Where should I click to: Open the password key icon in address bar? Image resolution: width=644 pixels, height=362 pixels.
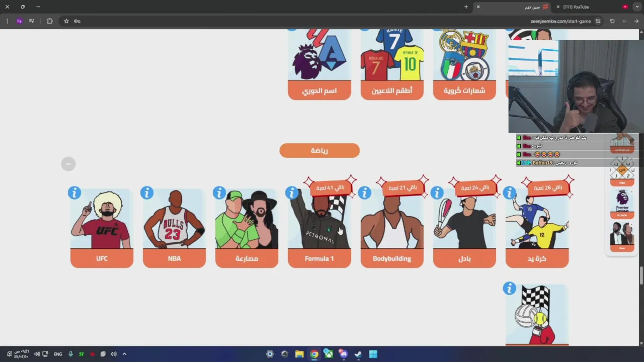click(x=77, y=21)
